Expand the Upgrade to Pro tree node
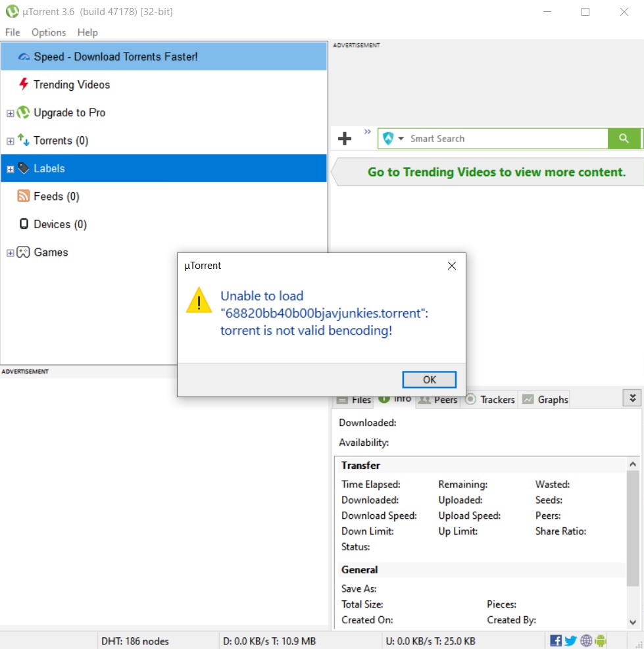644x649 pixels. [11, 113]
